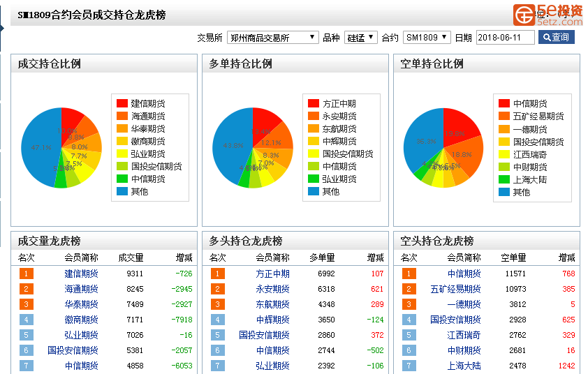Click 华泰期货 legend label in 成交持仓比例
Viewport: 588px width, 374px height.
pyautogui.click(x=148, y=128)
